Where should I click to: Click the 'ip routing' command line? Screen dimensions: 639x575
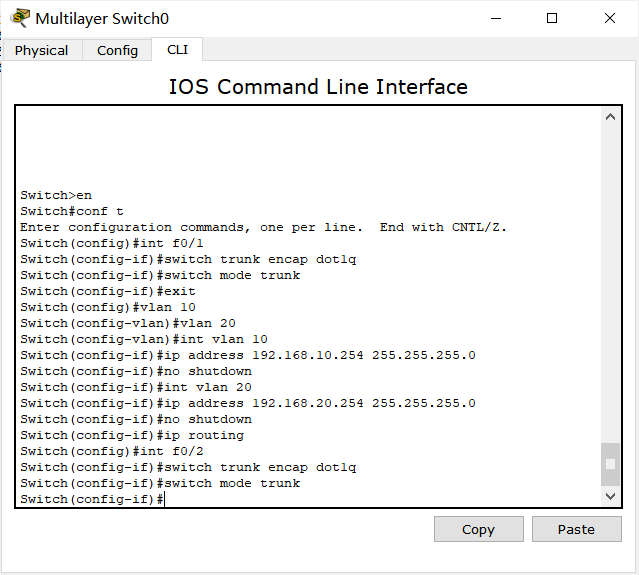pos(132,435)
